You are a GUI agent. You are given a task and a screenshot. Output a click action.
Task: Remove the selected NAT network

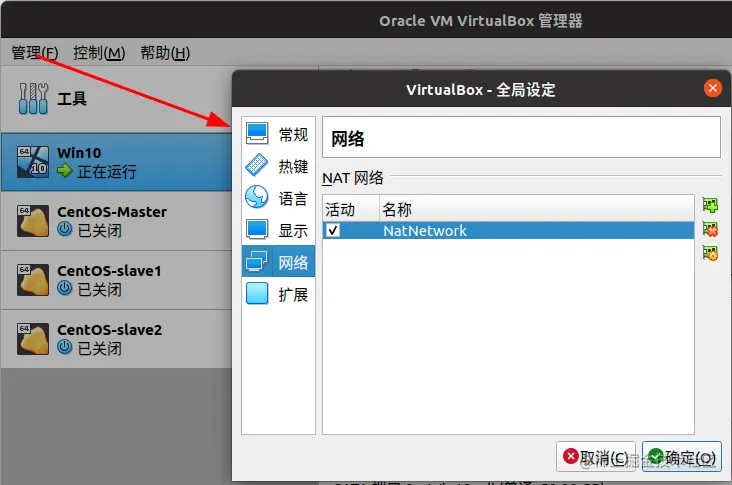pos(710,229)
